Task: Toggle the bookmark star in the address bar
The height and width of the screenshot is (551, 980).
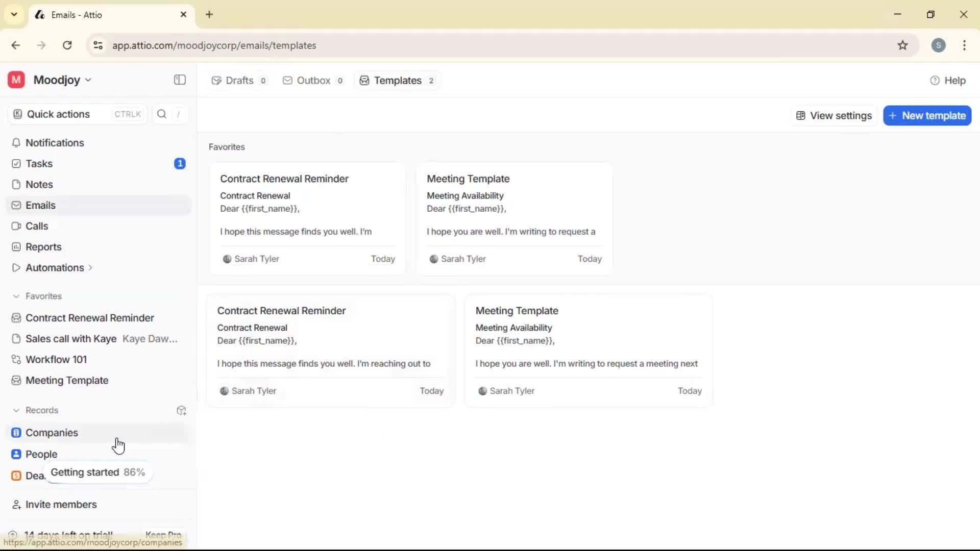Action: click(902, 45)
